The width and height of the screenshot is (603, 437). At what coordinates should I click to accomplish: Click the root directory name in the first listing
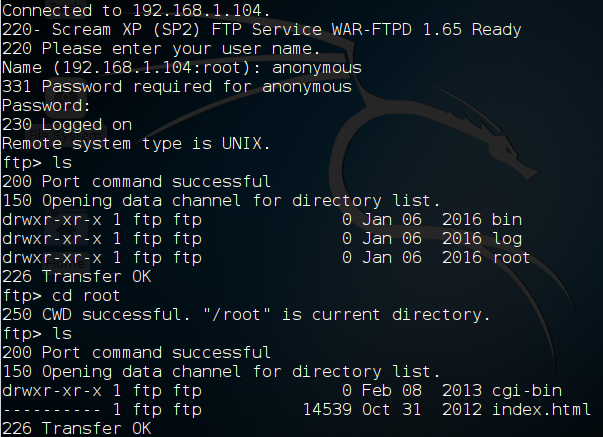click(x=511, y=257)
